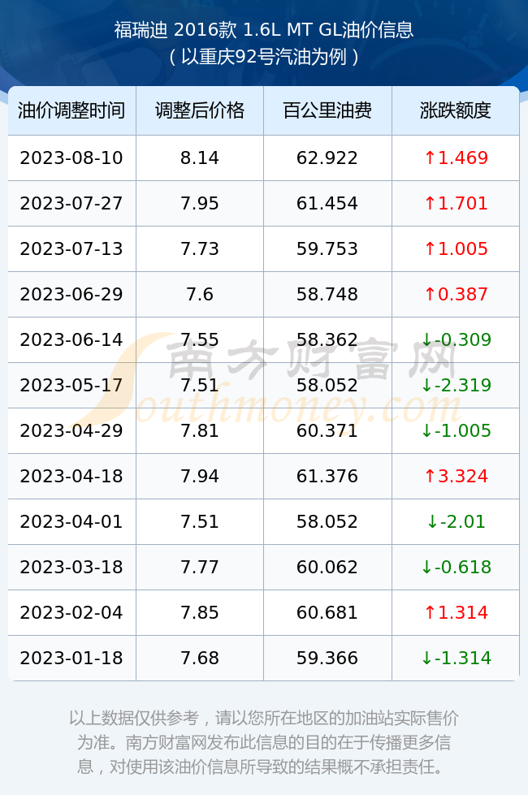Select the 2023-06-14 date cell
The image size is (528, 812).
[71, 339]
